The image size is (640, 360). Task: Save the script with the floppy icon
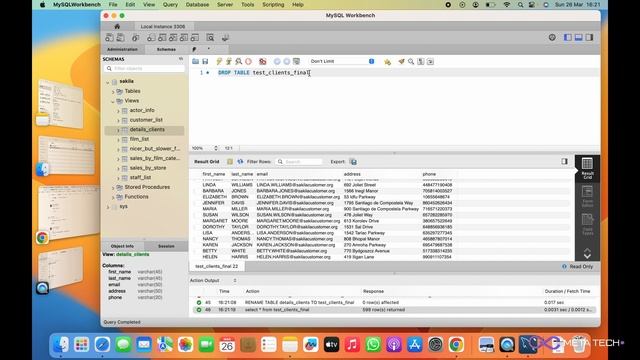[205, 61]
